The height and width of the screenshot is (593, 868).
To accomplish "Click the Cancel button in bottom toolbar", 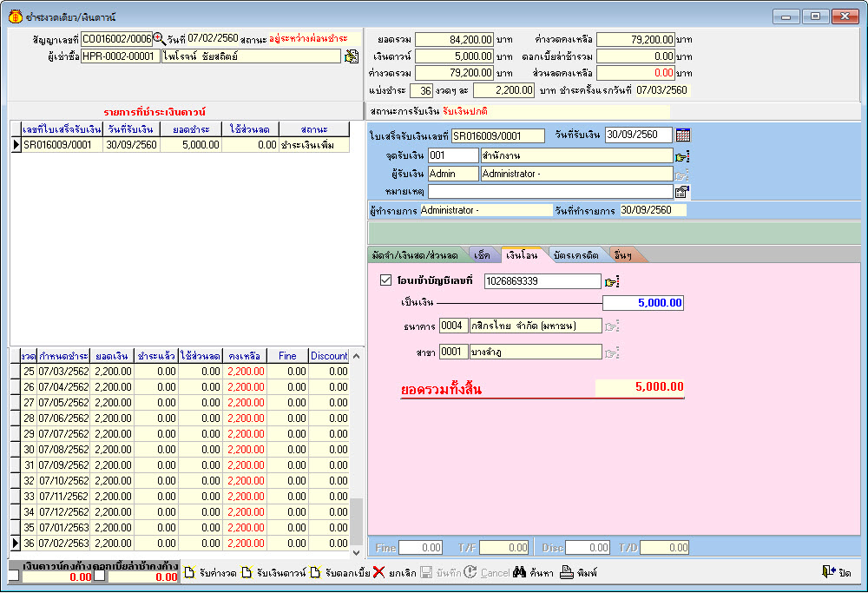I will (x=487, y=572).
